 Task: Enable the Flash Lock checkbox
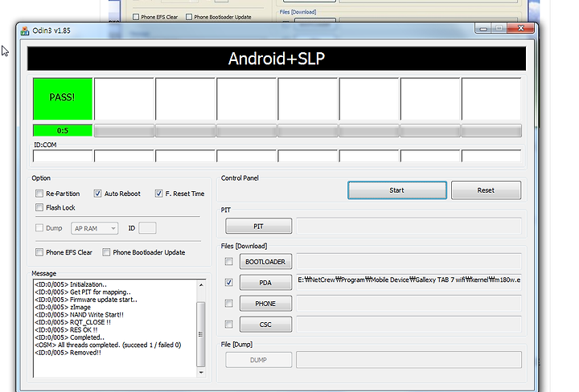tap(39, 207)
